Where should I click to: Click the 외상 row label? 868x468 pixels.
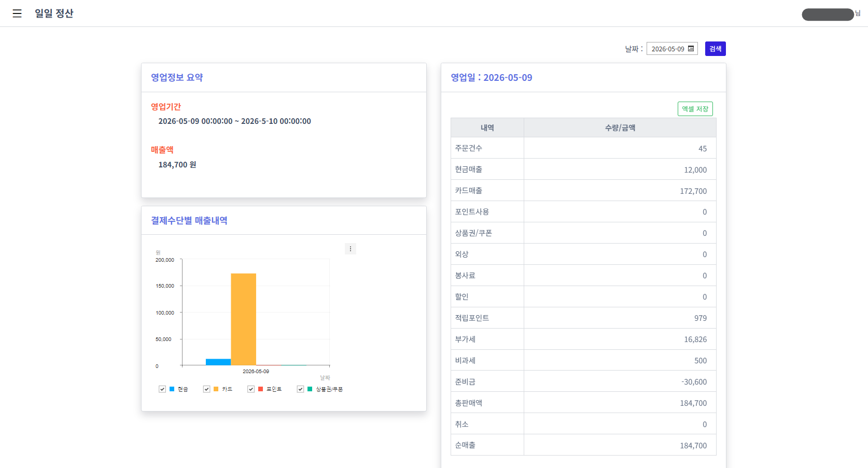tap(461, 254)
